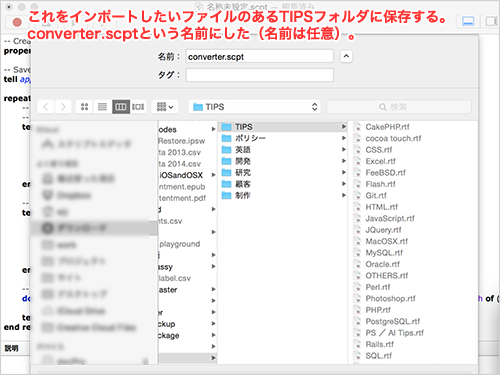Select the highlighted downloads sidebar item

click(x=94, y=228)
